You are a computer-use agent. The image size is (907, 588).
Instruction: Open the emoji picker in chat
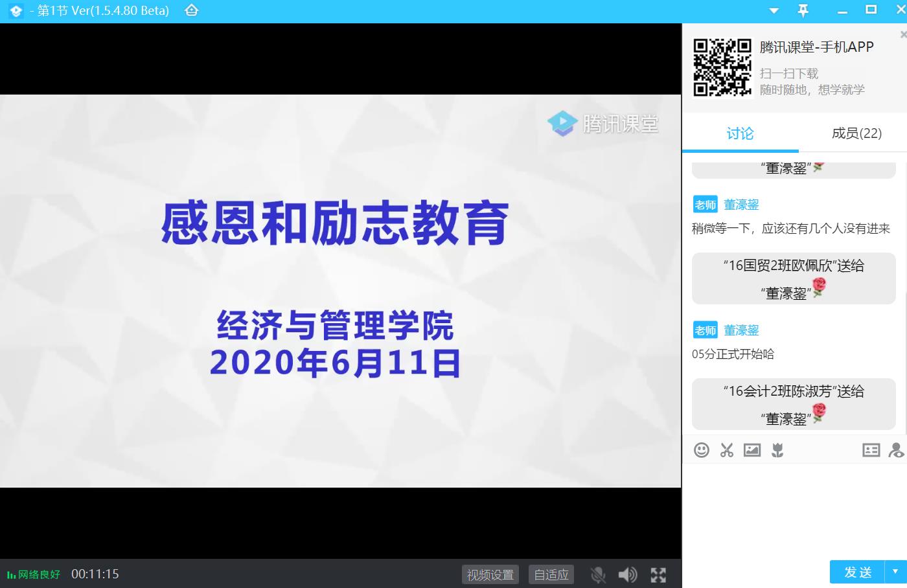[701, 450]
